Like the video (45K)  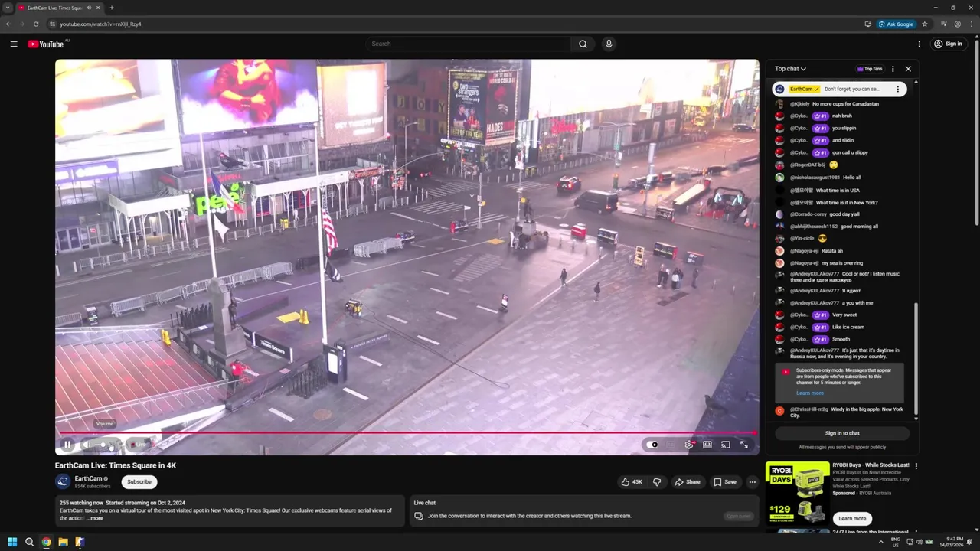[632, 482]
